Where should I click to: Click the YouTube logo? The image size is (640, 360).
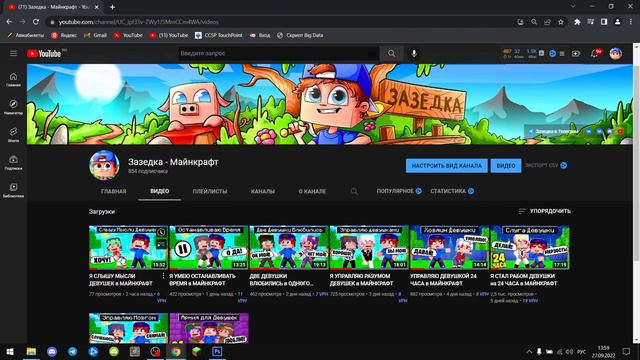(x=44, y=53)
